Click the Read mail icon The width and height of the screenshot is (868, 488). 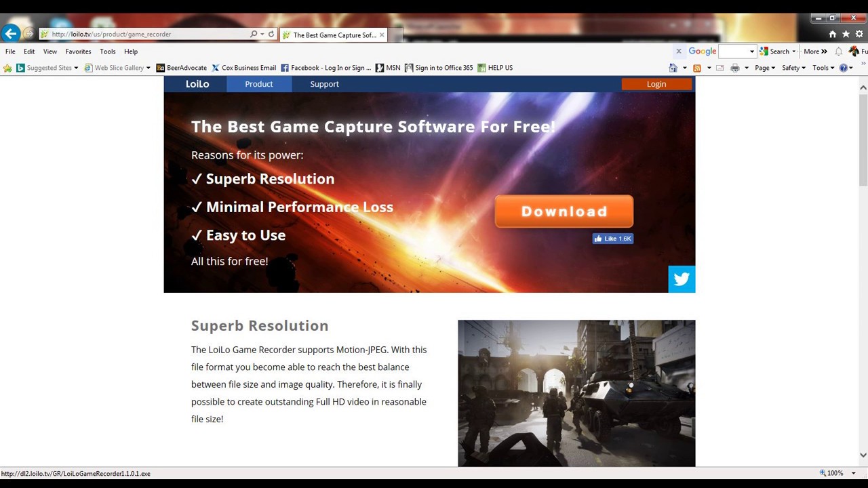pyautogui.click(x=720, y=68)
